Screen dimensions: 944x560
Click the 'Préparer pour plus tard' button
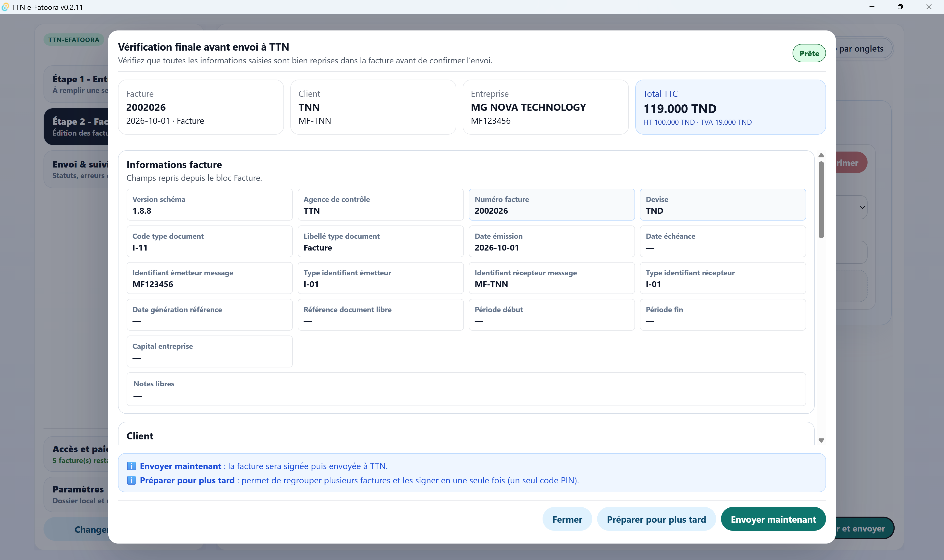(656, 519)
